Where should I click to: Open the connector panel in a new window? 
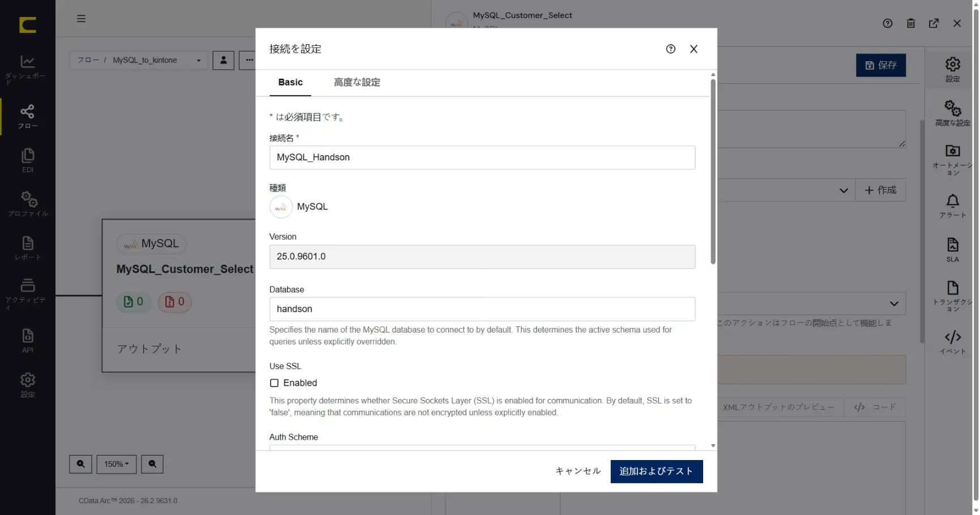[934, 23]
